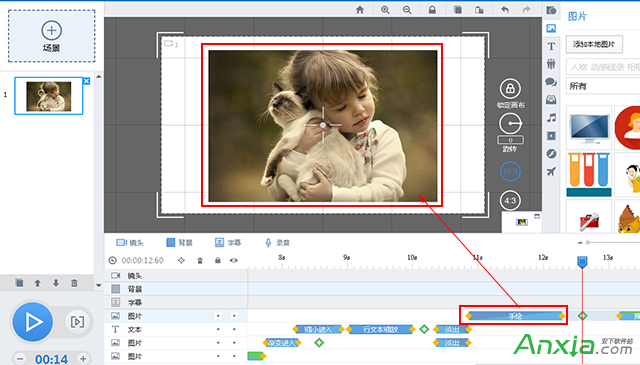Click the blue Play button
640x365 pixels.
[33, 322]
